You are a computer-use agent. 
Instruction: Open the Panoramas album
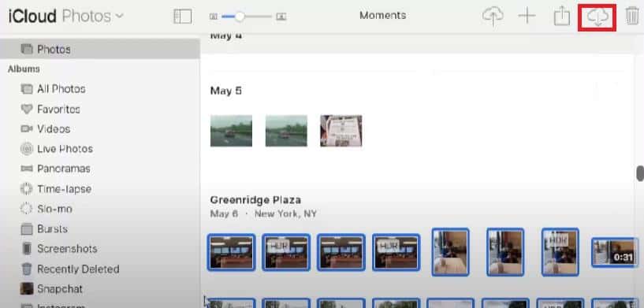click(64, 169)
